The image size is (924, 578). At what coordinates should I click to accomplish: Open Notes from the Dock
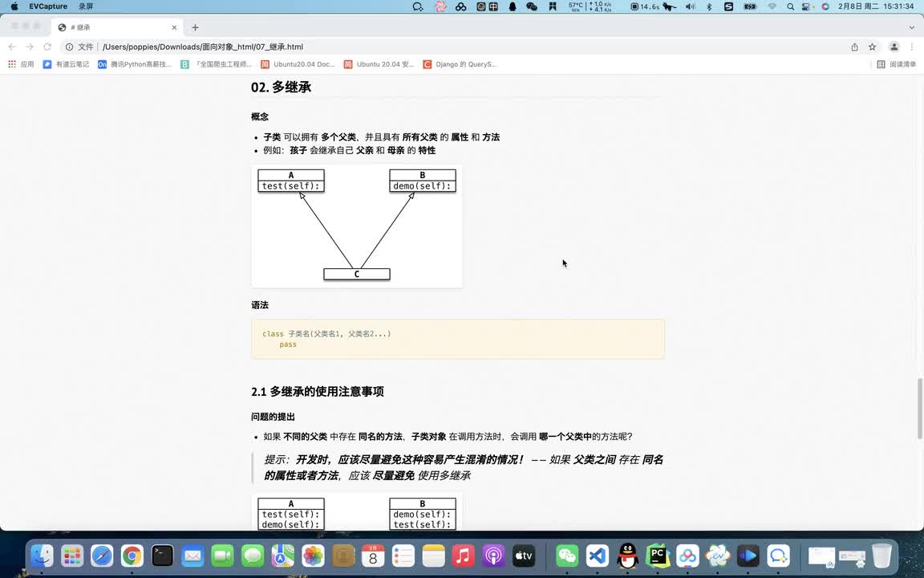point(433,556)
